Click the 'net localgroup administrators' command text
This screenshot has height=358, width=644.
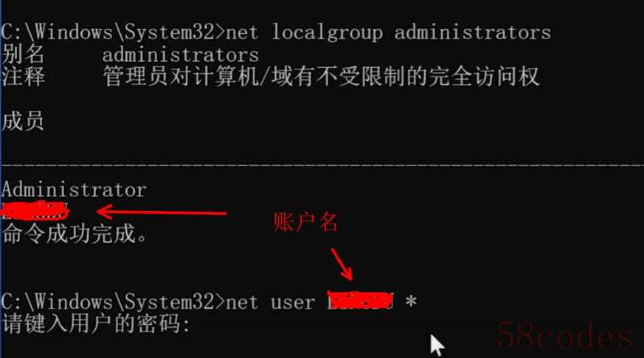click(388, 32)
